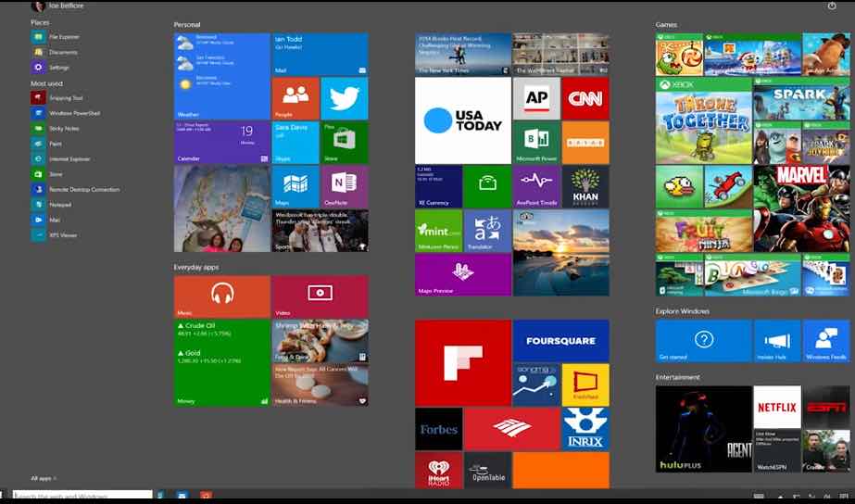Viewport: 855px width, 504px height.
Task: Launch Windows PowerShell from Most used
Action: click(x=66, y=113)
